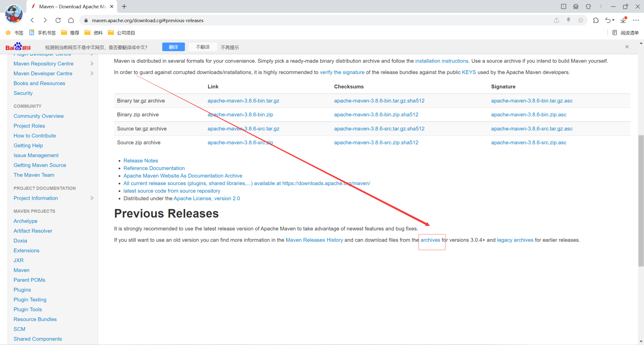This screenshot has width=644, height=345.
Task: Open the Archetype project link
Action: 25,221
